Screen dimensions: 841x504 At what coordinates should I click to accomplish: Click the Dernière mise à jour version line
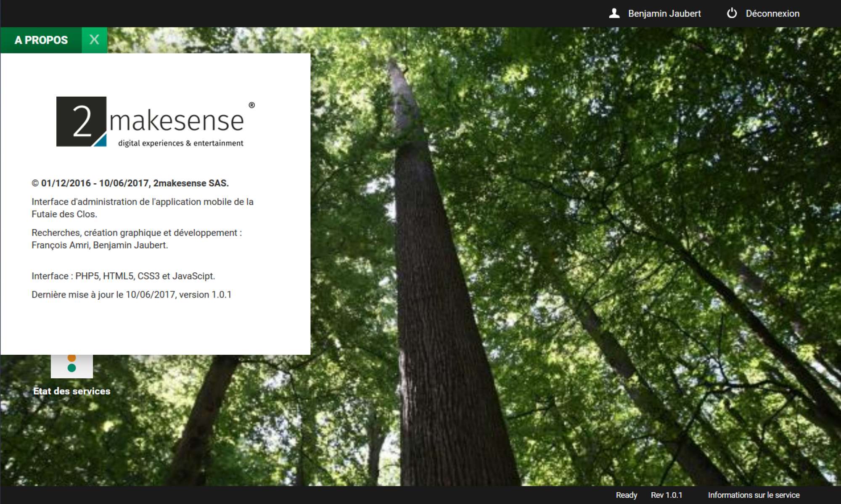pyautogui.click(x=131, y=295)
